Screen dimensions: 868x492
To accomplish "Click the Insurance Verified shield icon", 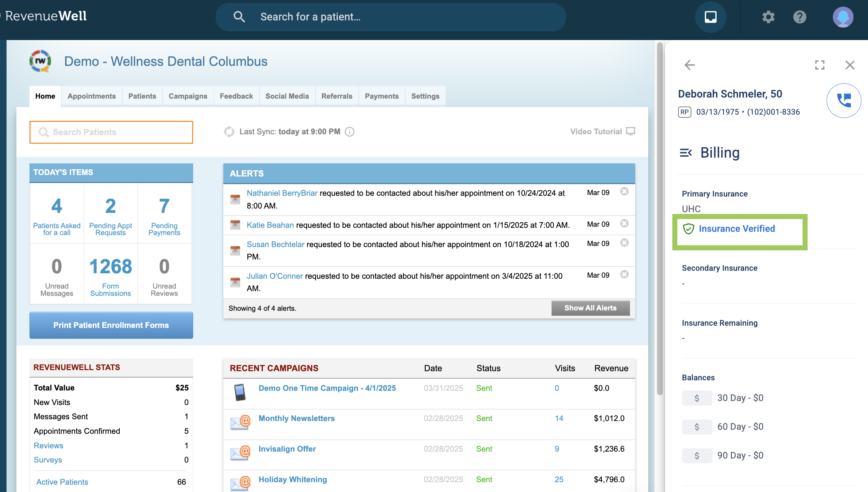I will coord(688,229).
